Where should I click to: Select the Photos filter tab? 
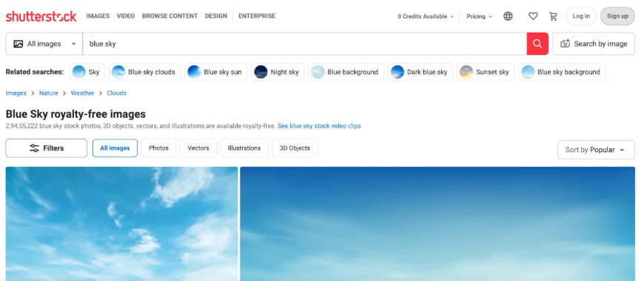158,148
